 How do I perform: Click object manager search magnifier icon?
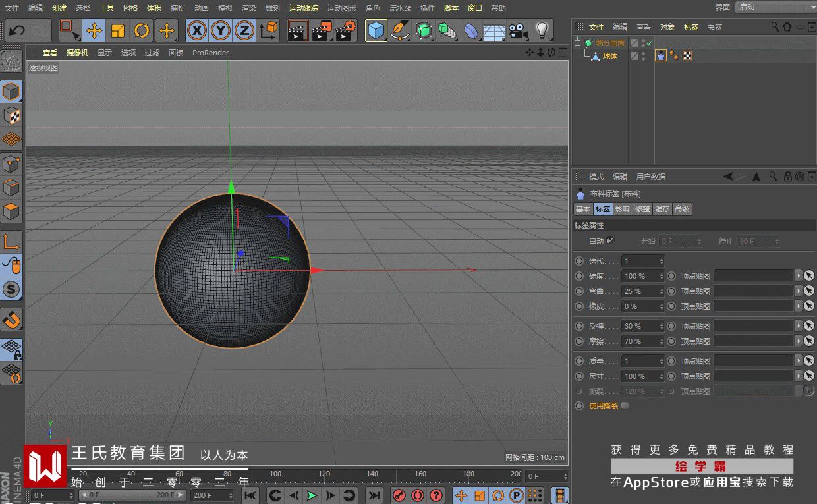pos(775,27)
